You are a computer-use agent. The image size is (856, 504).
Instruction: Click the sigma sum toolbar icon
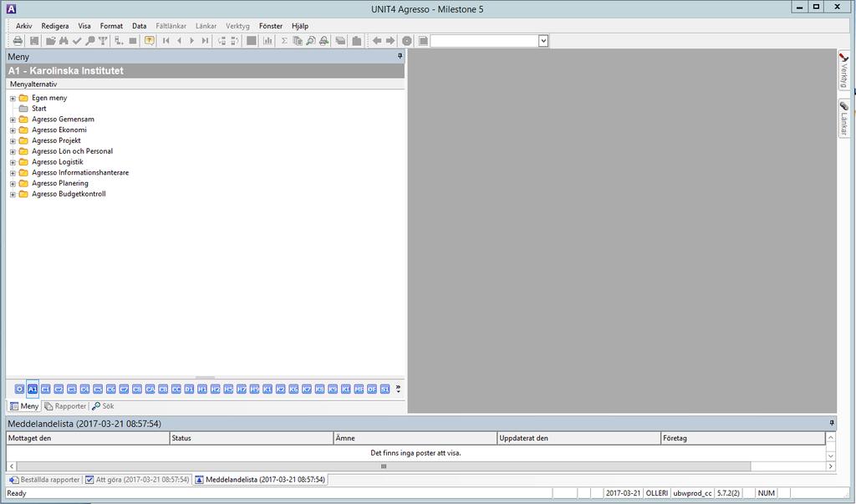(x=284, y=41)
